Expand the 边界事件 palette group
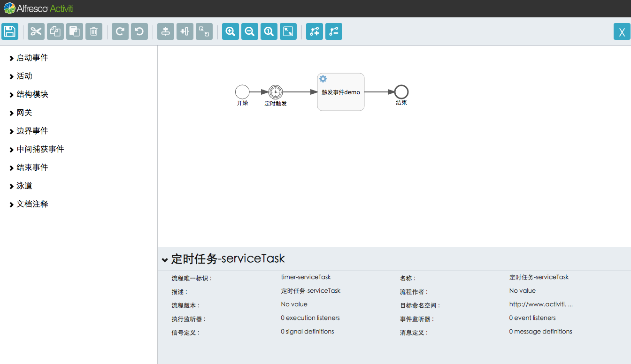This screenshot has height=364, width=631. (29, 131)
